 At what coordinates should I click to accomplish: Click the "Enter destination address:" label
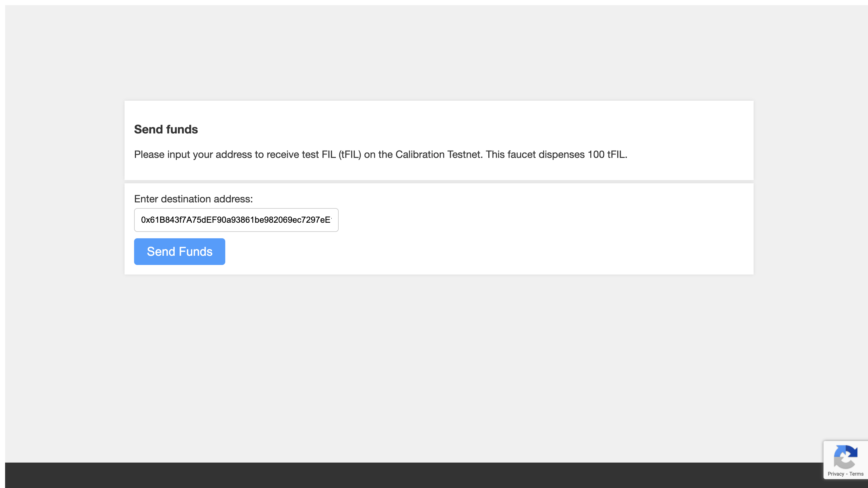click(193, 199)
